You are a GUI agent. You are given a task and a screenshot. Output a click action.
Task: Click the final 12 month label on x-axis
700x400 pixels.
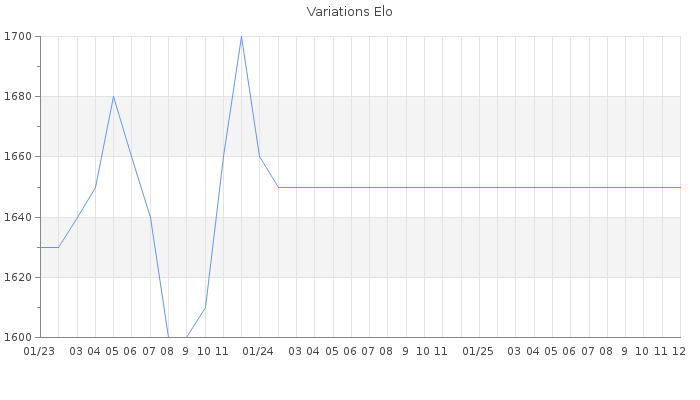coord(678,351)
